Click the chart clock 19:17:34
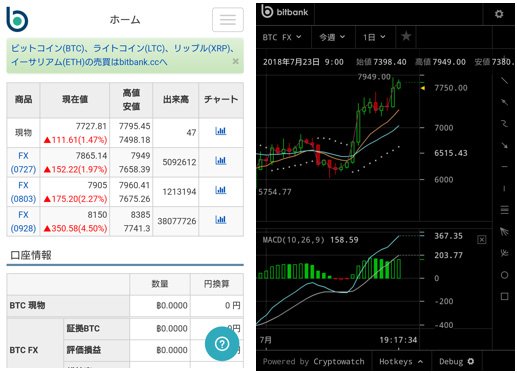The width and height of the screenshot is (517, 373). tap(398, 340)
